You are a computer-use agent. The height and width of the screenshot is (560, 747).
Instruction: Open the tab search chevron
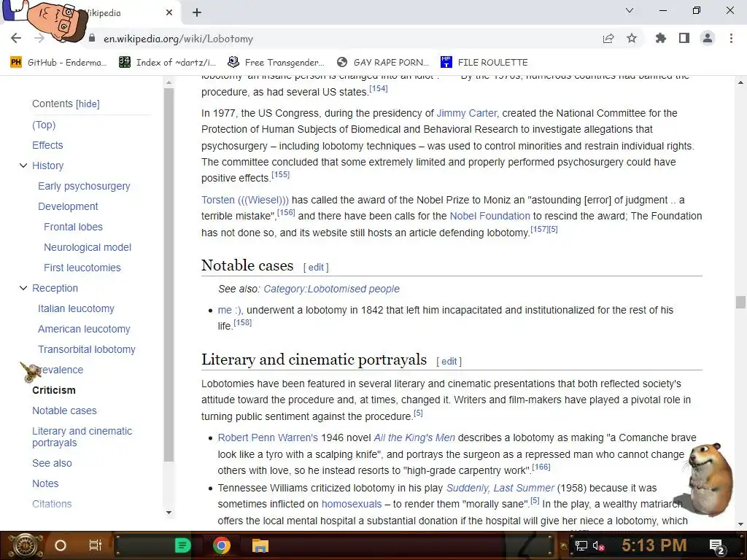point(630,10)
